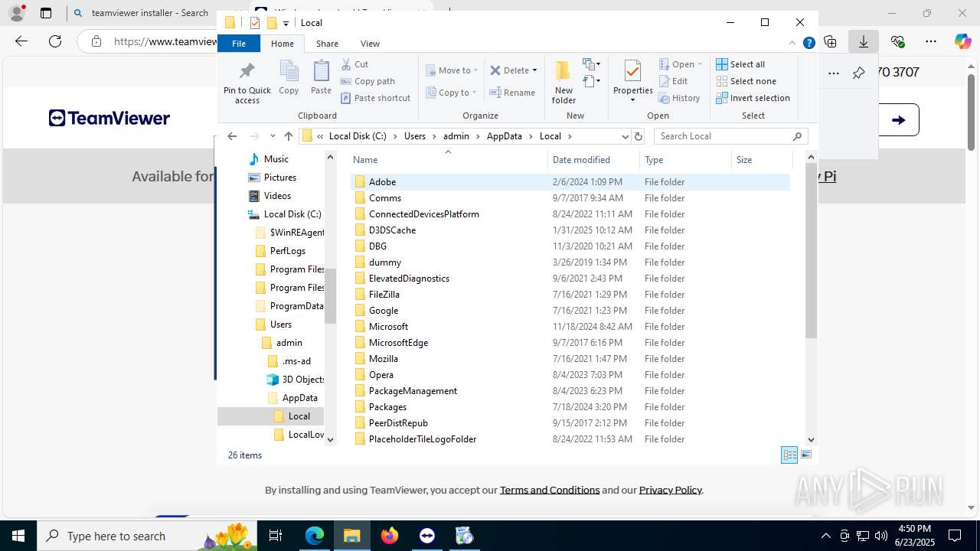Click Users in address breadcrumb
This screenshot has height=551, width=980.
coord(415,136)
